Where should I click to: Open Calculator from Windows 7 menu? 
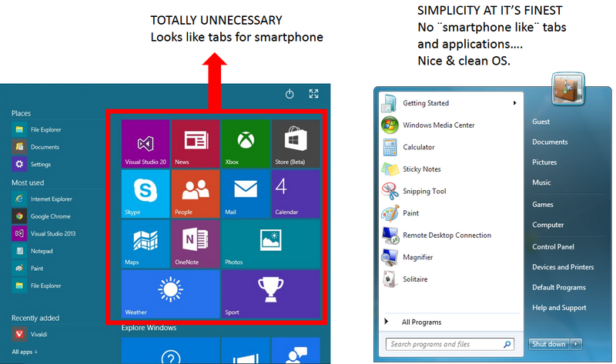click(x=451, y=147)
